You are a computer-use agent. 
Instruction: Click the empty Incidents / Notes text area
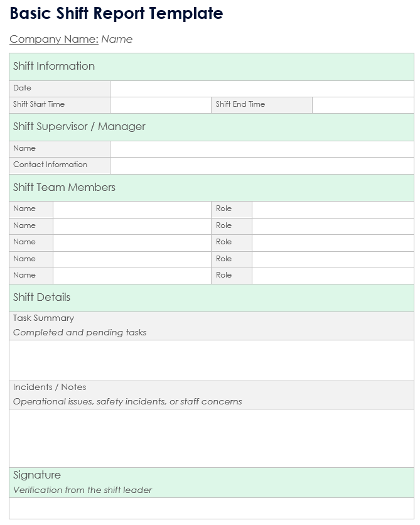coord(212,438)
